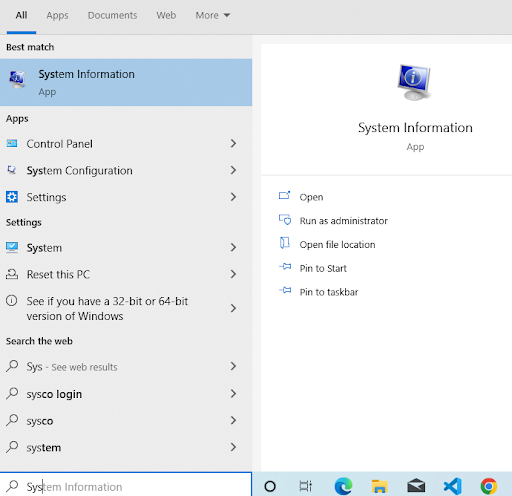The height and width of the screenshot is (496, 512).
Task: Choose Open file location
Action: coord(337,244)
